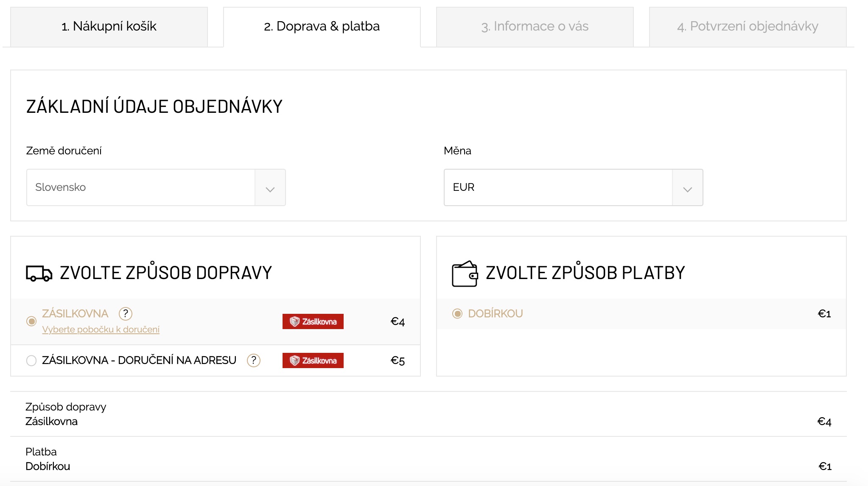Click the €4 price in Zásilkovna option
Viewport: 868px width, 486px height.
tap(398, 322)
